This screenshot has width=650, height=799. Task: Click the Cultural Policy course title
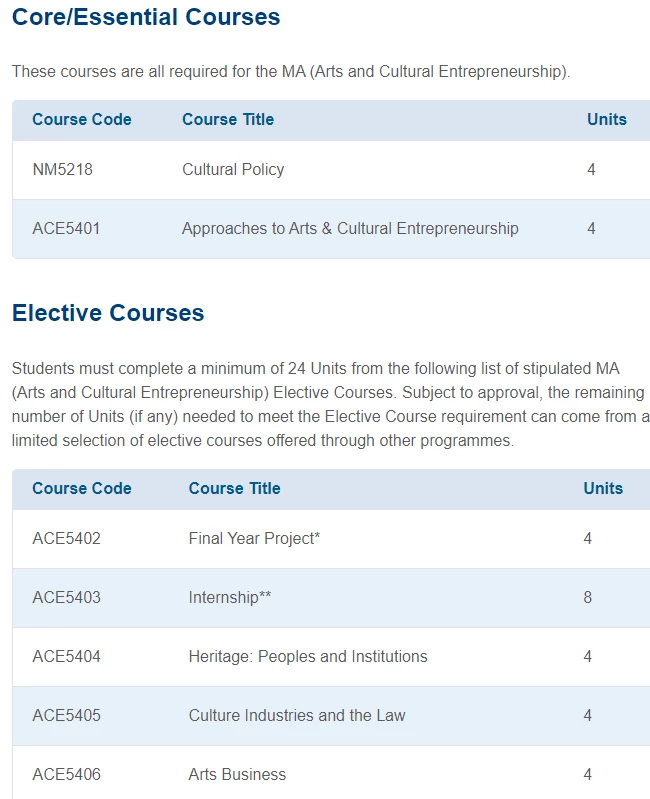(x=233, y=169)
